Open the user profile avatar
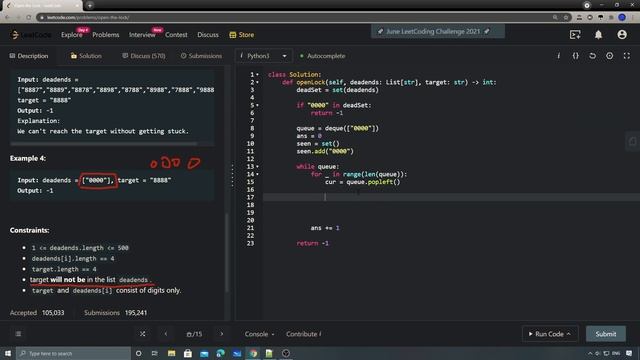 [x=622, y=35]
